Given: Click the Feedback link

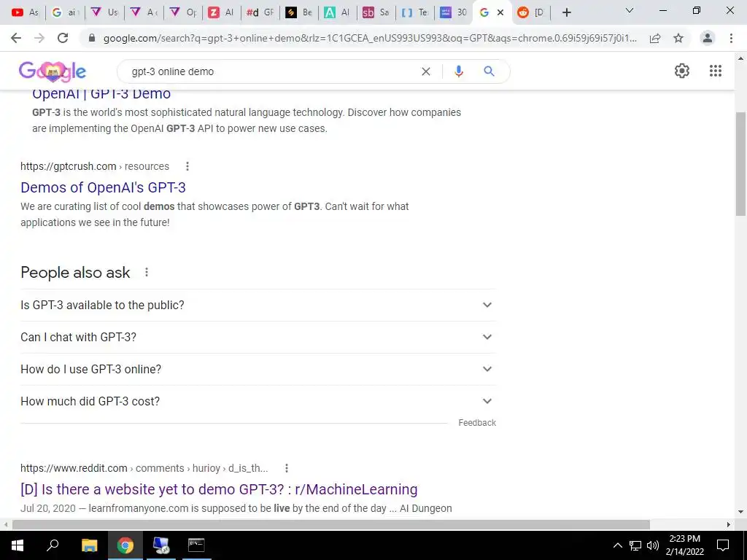Looking at the screenshot, I should 477,423.
